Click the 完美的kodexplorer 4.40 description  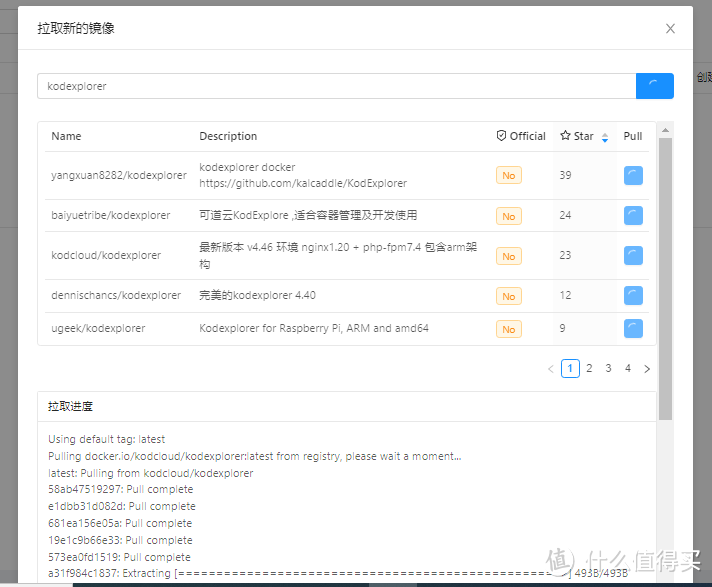pyautogui.click(x=257, y=296)
